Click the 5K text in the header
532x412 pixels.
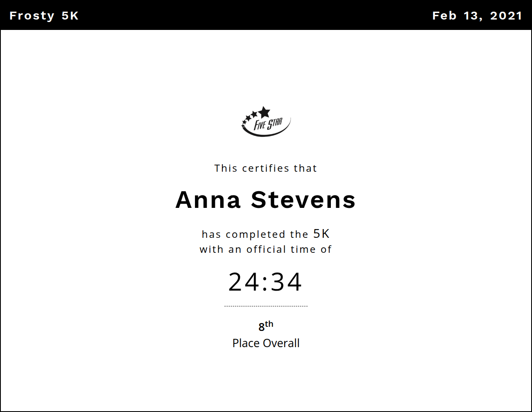tap(70, 16)
